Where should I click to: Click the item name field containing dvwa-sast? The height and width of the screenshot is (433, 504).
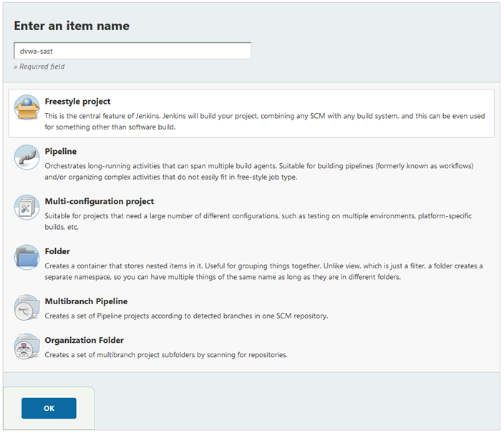tap(132, 51)
